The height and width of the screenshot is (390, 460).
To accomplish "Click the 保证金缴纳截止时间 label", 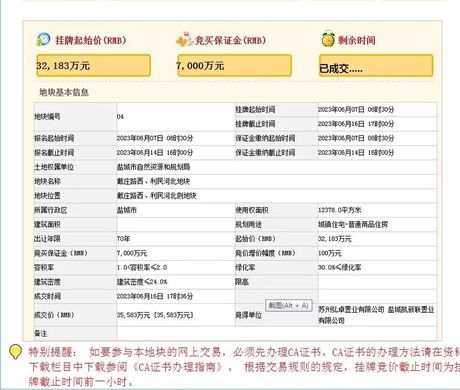I will click(x=265, y=153).
